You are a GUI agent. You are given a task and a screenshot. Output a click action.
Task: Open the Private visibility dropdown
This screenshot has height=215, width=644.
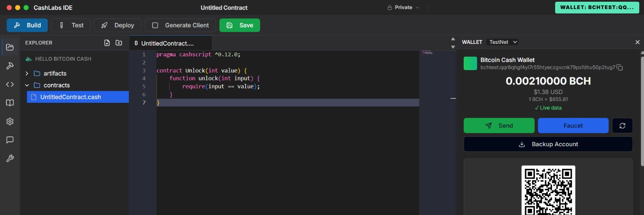[403, 7]
